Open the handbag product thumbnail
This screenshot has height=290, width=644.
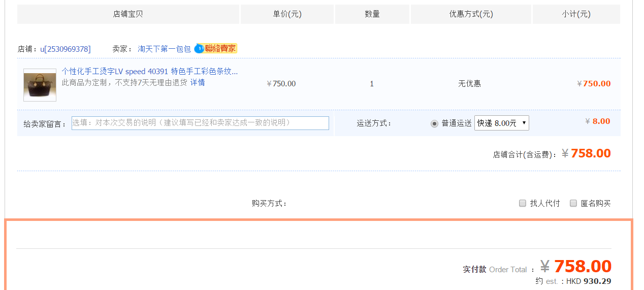pyautogui.click(x=40, y=85)
